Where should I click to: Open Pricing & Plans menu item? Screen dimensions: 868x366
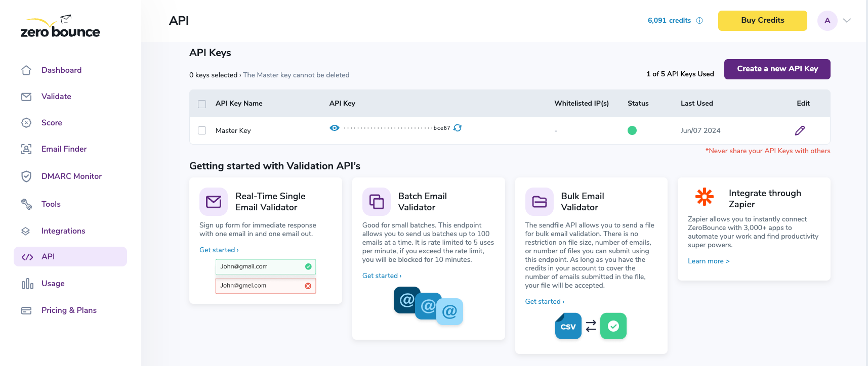pos(69,310)
